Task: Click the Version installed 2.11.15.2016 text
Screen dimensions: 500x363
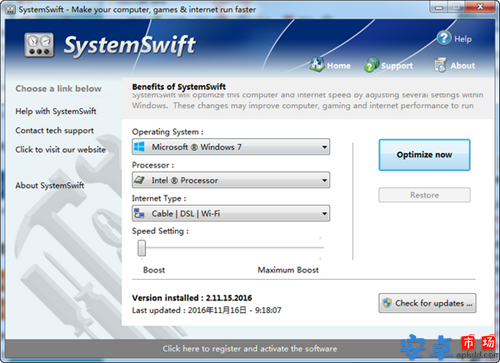Action: (192, 298)
